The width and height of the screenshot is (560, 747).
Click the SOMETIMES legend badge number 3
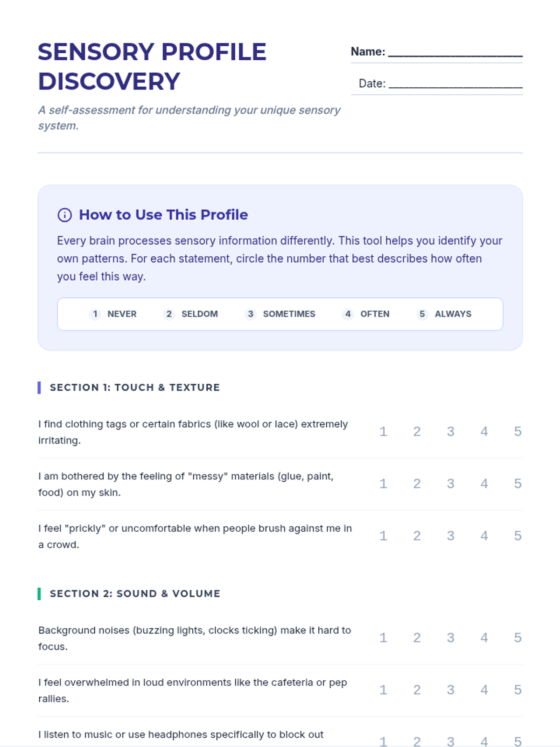click(x=251, y=314)
